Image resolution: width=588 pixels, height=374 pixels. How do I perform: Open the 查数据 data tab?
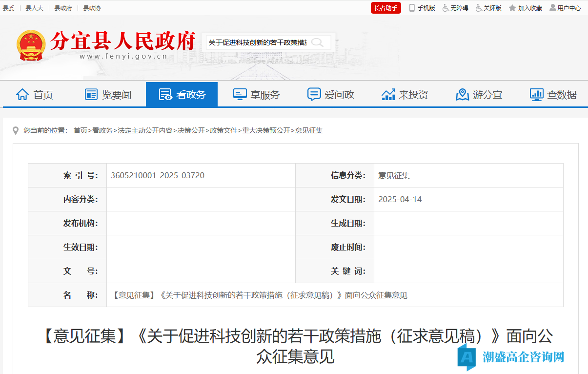click(553, 95)
